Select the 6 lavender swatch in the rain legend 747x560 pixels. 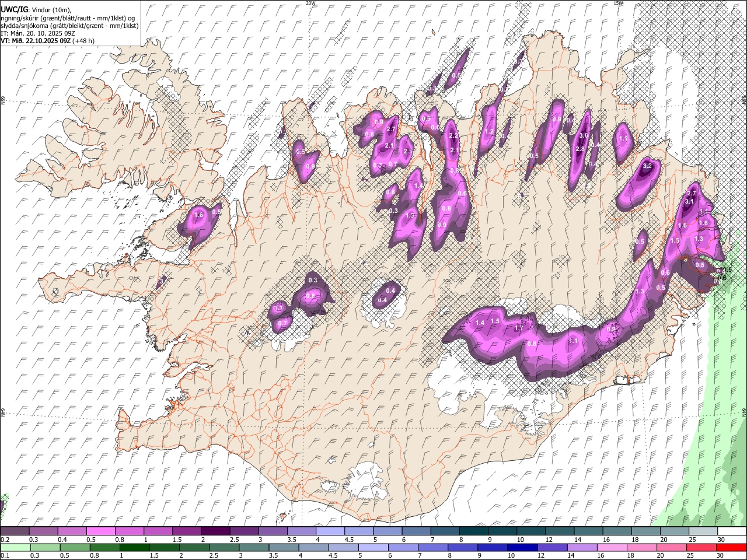coord(403,547)
